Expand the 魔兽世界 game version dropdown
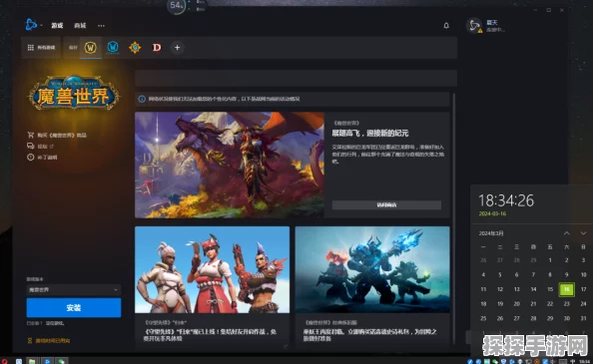593x364 pixels. 74,289
